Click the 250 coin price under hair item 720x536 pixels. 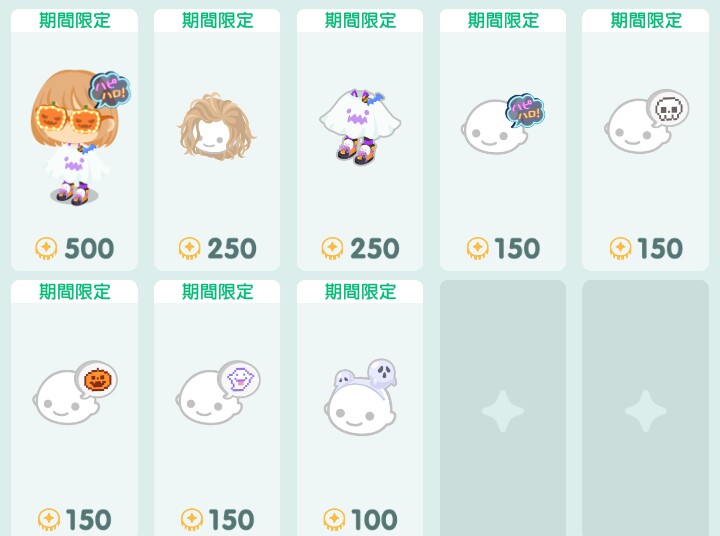[x=232, y=248]
